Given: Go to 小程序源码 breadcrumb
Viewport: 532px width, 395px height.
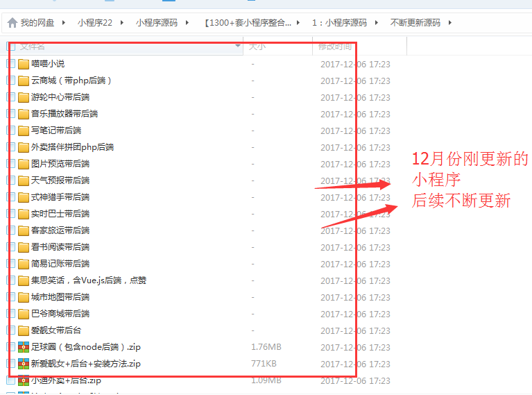Looking at the screenshot, I should pos(157,23).
